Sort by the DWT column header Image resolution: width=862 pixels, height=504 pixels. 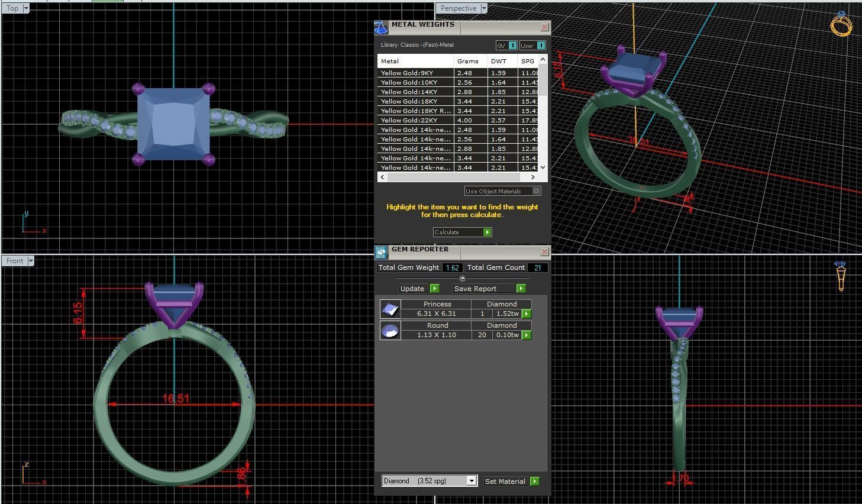pyautogui.click(x=502, y=61)
